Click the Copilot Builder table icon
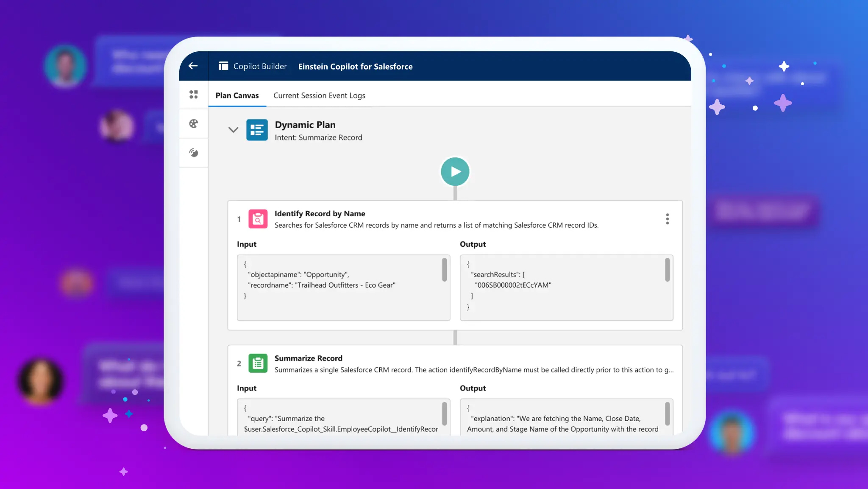868x489 pixels. tap(223, 66)
